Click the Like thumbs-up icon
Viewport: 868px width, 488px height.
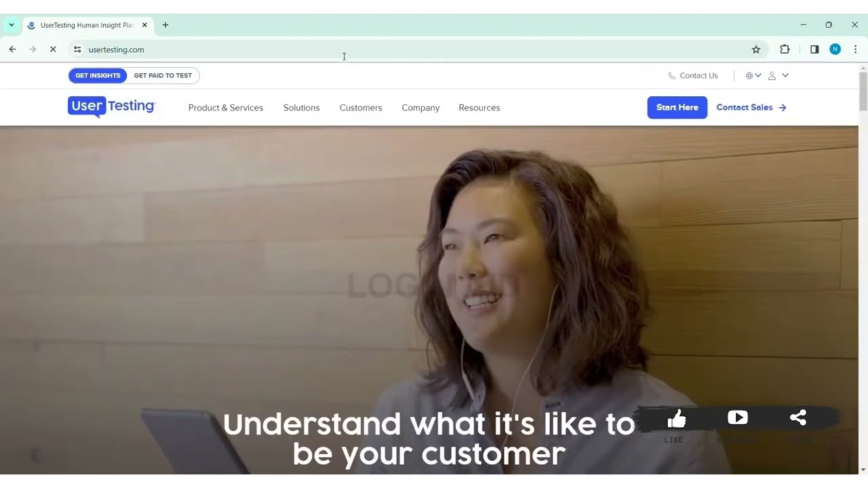pyautogui.click(x=676, y=420)
